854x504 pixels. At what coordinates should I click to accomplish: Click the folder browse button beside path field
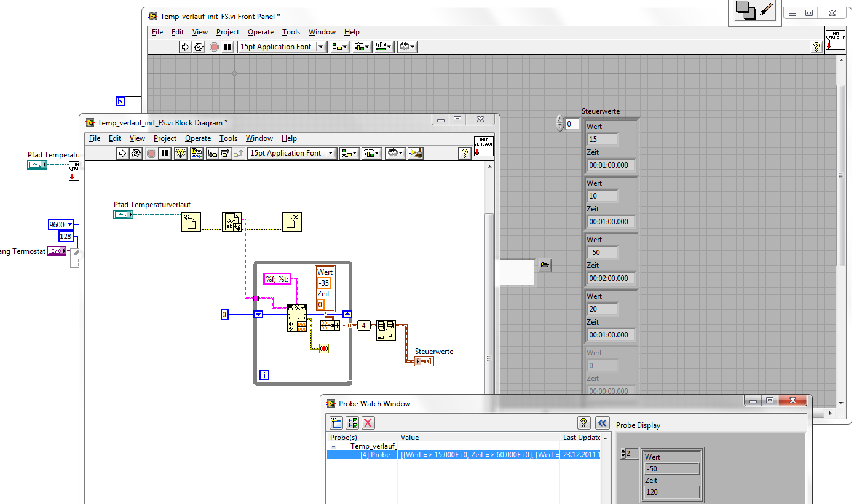point(544,265)
